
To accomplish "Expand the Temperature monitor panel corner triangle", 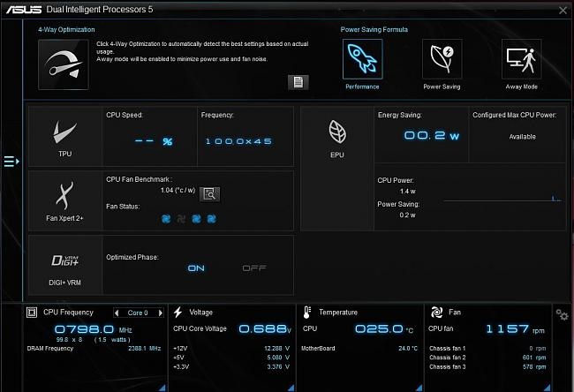I will click(x=419, y=387).
